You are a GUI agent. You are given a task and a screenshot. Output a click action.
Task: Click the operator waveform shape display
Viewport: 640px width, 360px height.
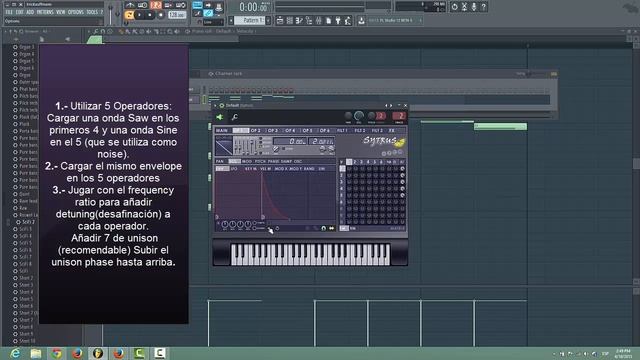coord(224,146)
